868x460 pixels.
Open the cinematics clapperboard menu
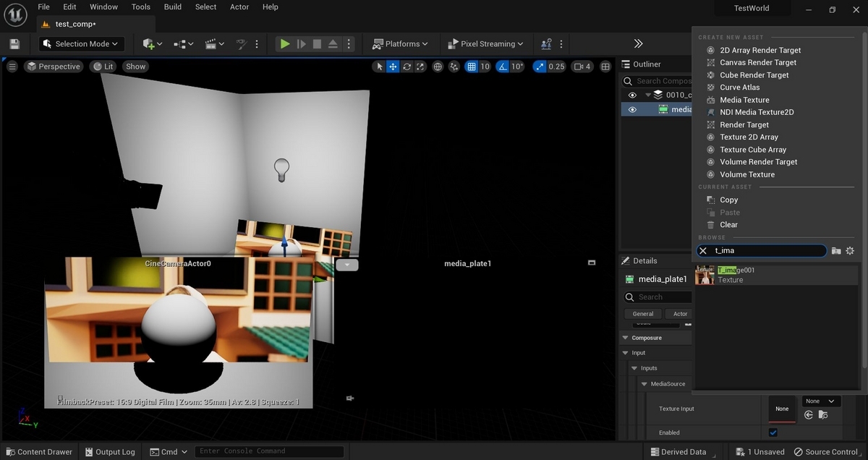[211, 44]
